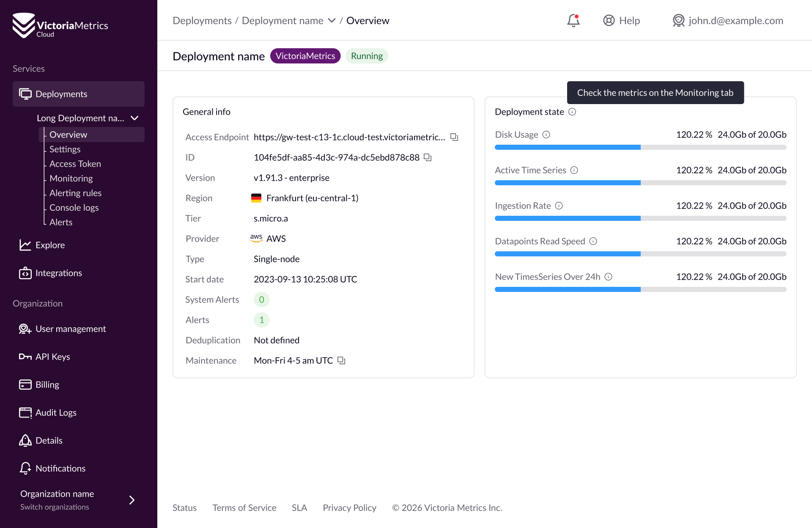The image size is (812, 528).
Task: Open john.d@example.com account menu
Action: (x=728, y=20)
